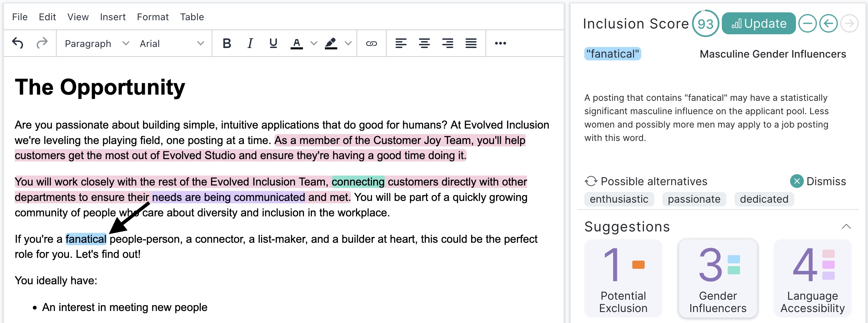Open the View menu
Image resolution: width=868 pixels, height=323 pixels.
(x=78, y=17)
